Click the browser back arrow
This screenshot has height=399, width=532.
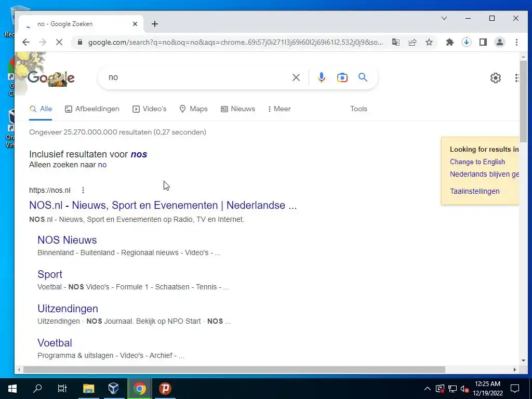click(x=26, y=42)
